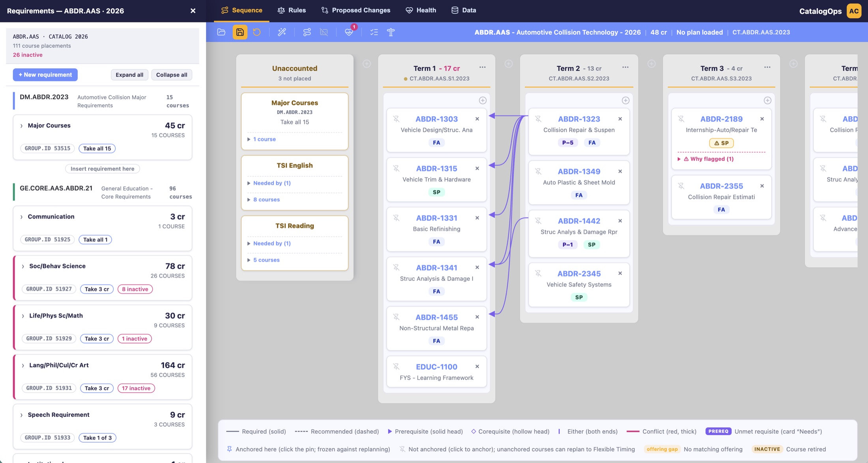Insert a term between Unaccounted and Term 1
Screen dimensions: 868x463
[367, 64]
